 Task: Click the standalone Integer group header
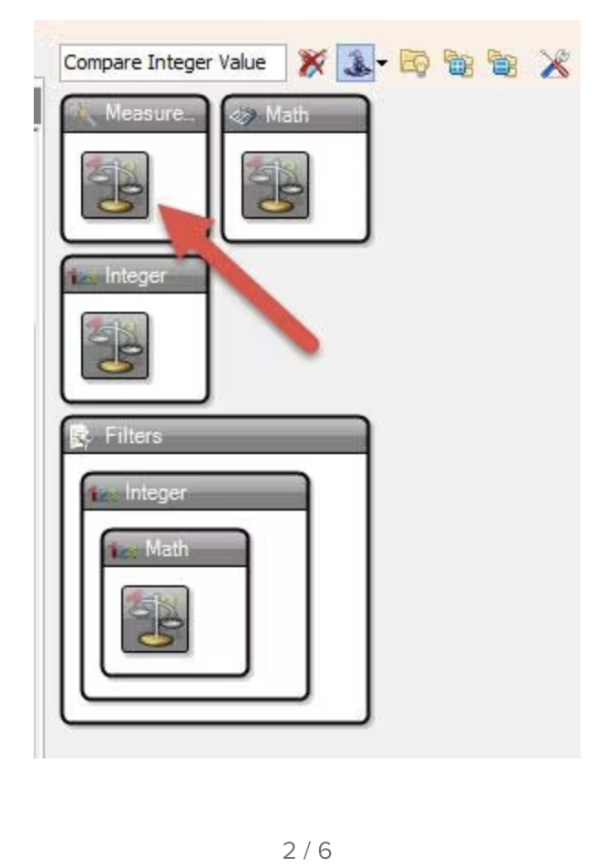click(135, 275)
